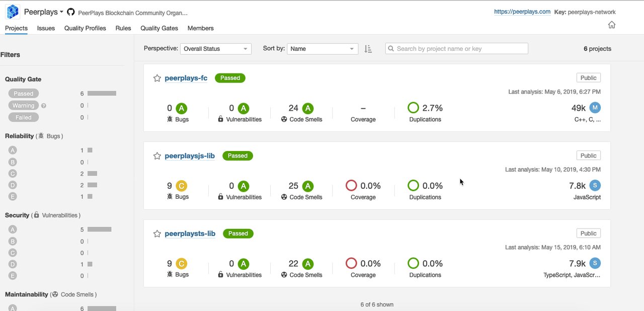Click peerplaysjs-lib Vulnerabilities A badge
This screenshot has width=644, height=311.
pyautogui.click(x=244, y=186)
